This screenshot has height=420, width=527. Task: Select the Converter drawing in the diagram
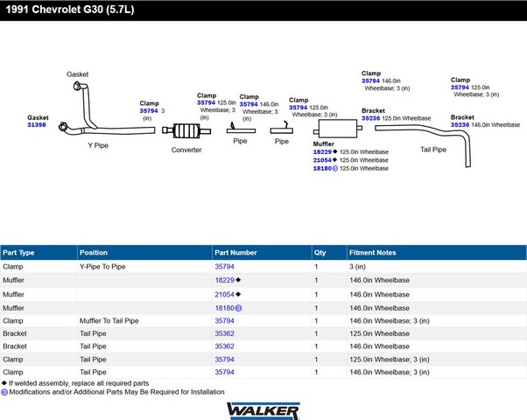186,130
